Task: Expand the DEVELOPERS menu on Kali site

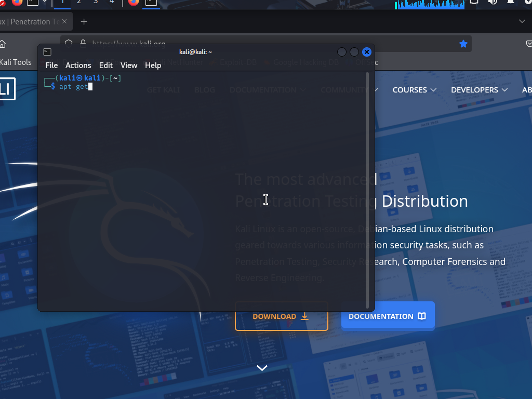Action: tap(479, 90)
